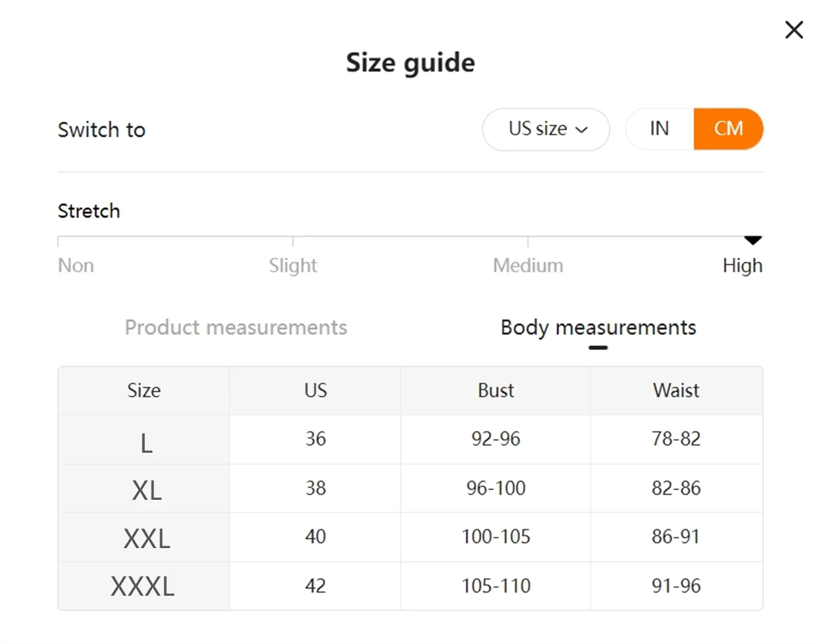Click the 'Bust' column header
Screen dimensions: 819x644
[x=496, y=390]
